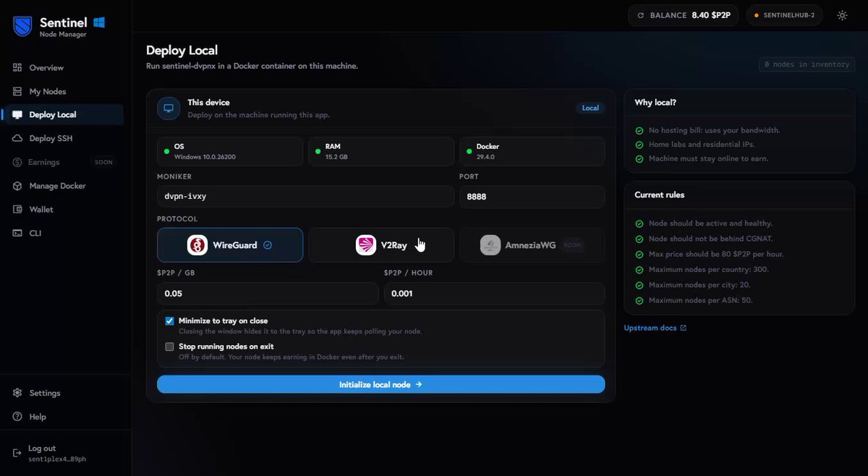The width and height of the screenshot is (868, 476).
Task: Click the OS value "Windows 10.0.26200"
Action: (x=205, y=157)
